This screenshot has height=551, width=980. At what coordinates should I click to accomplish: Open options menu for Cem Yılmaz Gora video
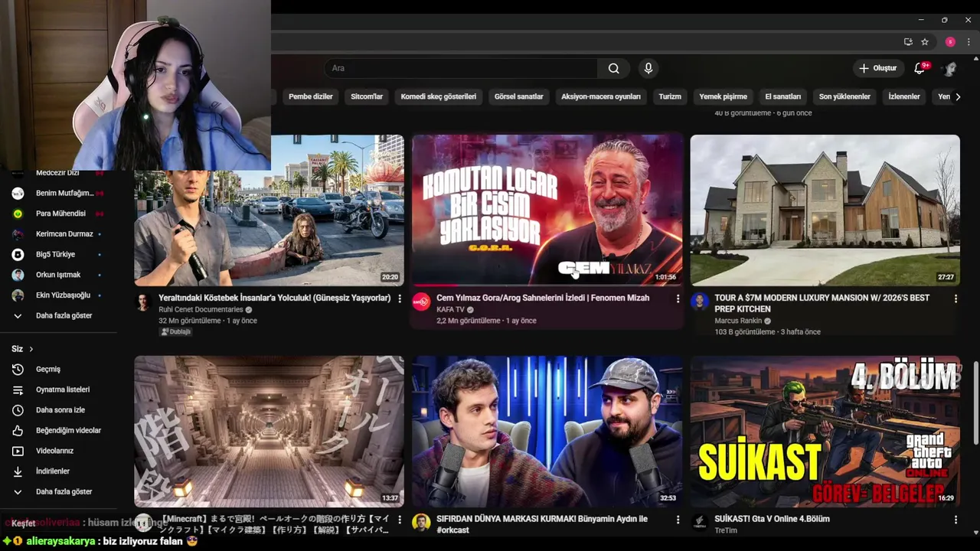click(678, 298)
